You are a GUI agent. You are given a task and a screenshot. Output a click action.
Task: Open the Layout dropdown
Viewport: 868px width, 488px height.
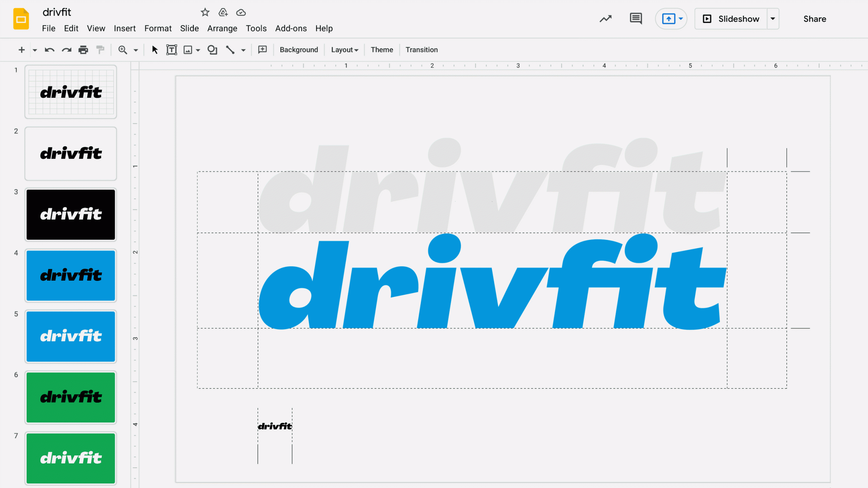[344, 49]
